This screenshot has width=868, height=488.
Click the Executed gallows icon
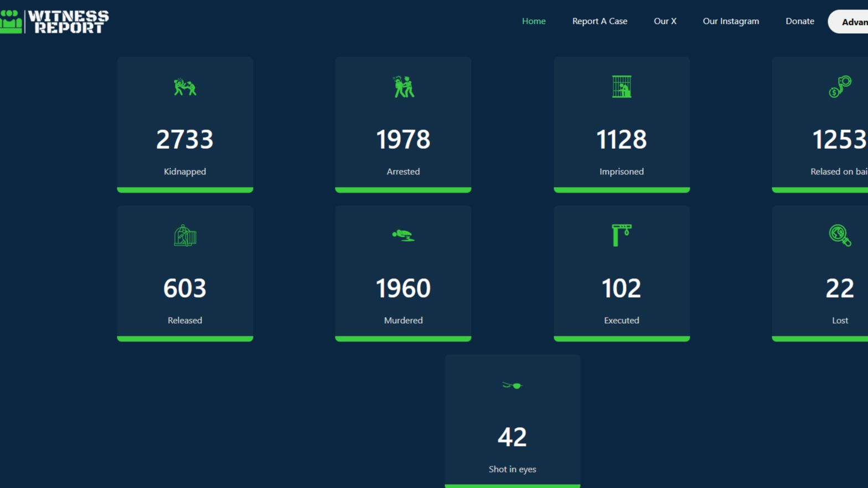621,236
